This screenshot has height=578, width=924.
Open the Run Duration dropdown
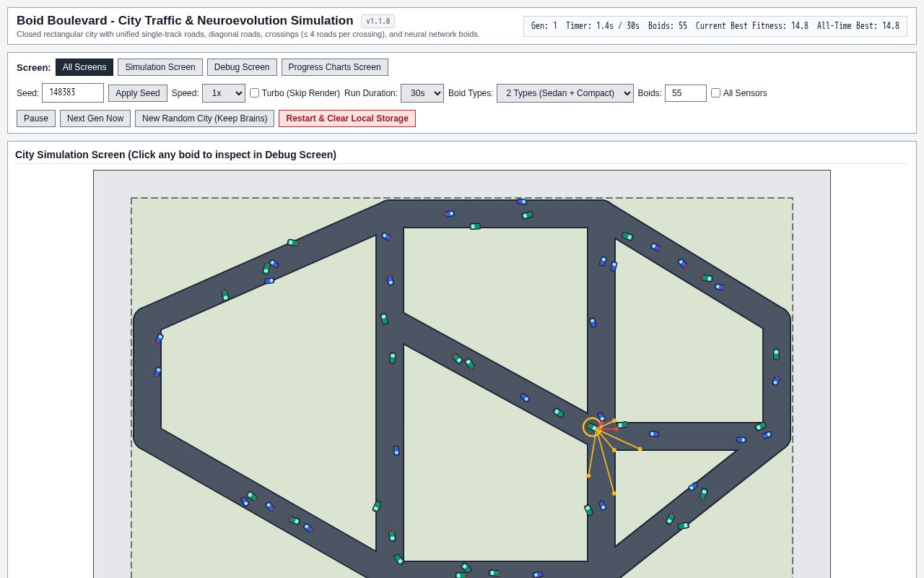(422, 93)
